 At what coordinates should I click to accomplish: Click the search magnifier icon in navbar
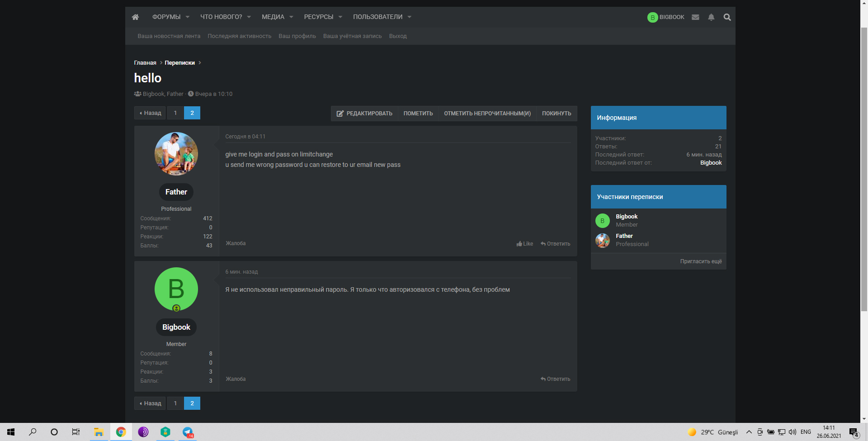pos(727,17)
